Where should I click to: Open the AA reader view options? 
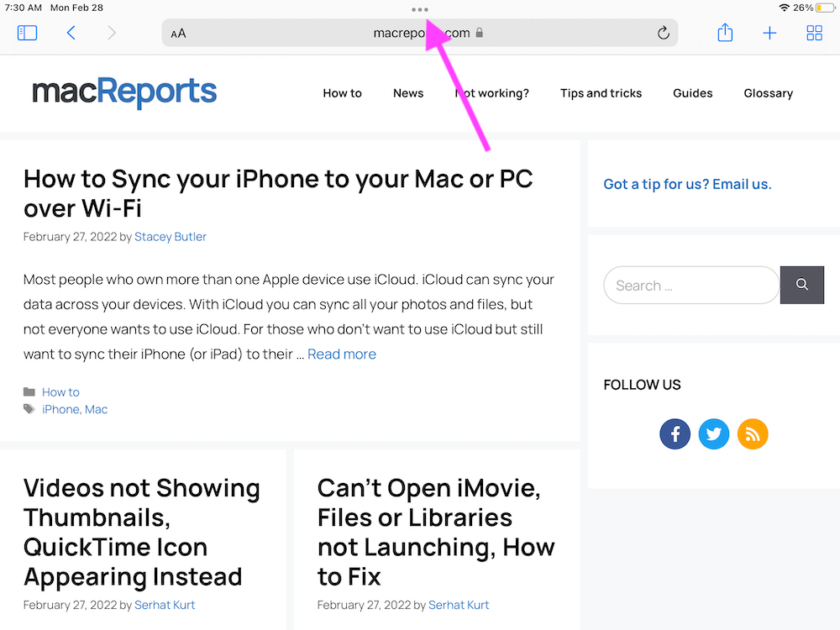pyautogui.click(x=178, y=34)
